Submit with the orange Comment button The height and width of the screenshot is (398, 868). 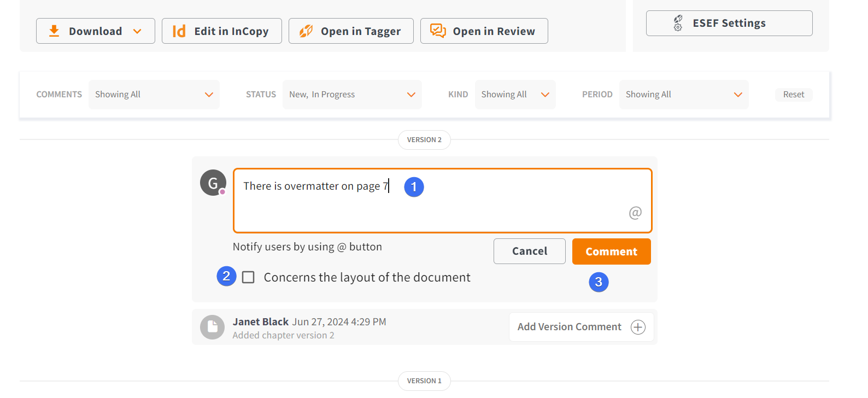click(612, 251)
